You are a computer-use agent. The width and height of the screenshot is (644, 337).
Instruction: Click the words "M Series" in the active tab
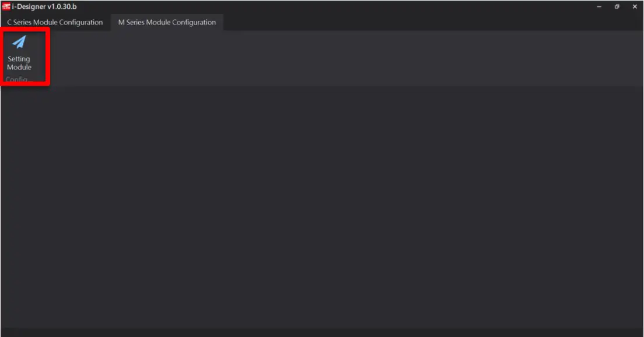point(132,23)
